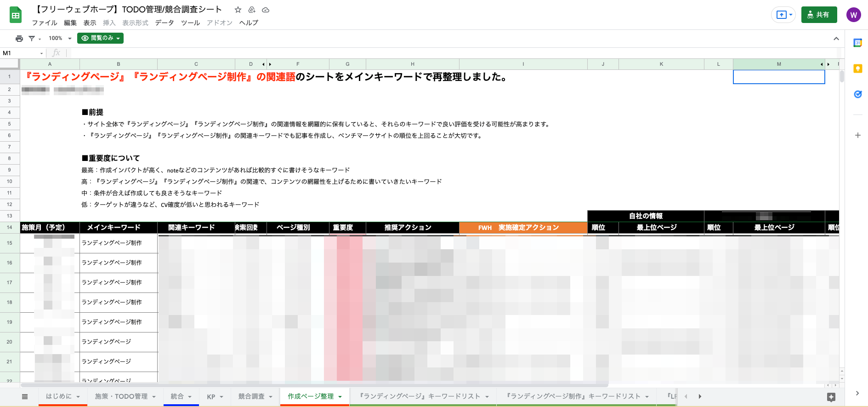This screenshot has width=868, height=407.
Task: Select ランディングページ制作 cell in row 15
Action: point(119,243)
